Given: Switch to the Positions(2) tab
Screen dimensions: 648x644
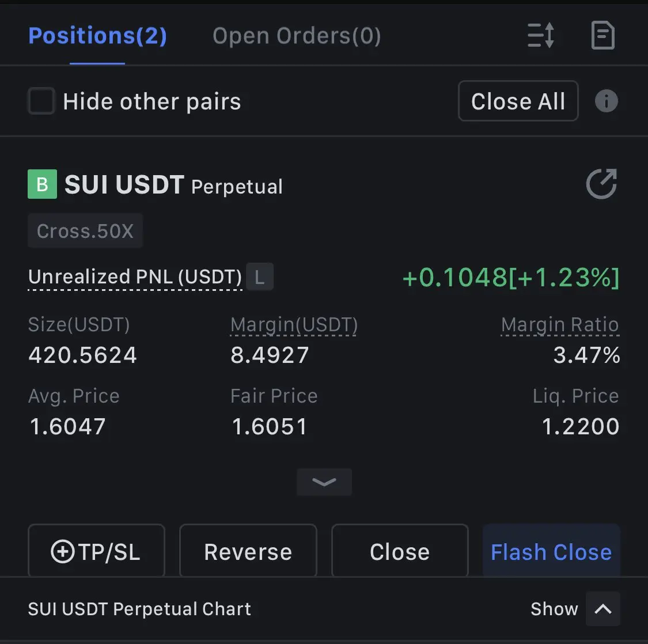Looking at the screenshot, I should pos(97,36).
